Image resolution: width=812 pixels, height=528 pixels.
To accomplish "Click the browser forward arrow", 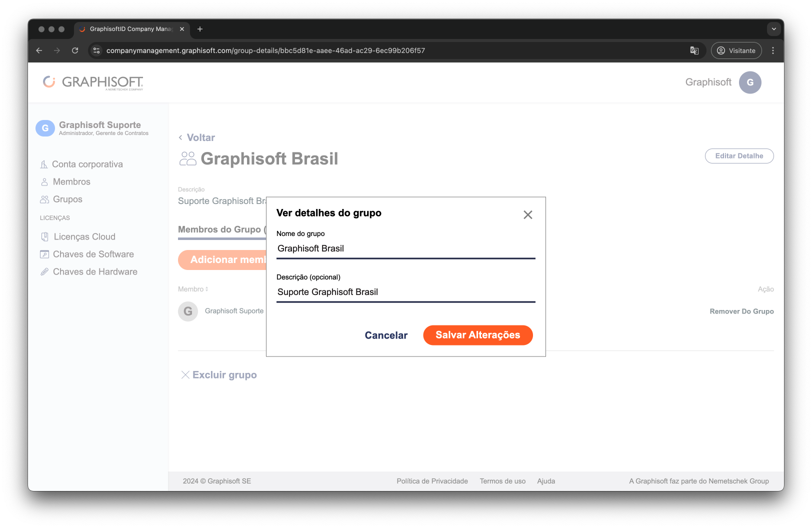I will coord(57,50).
